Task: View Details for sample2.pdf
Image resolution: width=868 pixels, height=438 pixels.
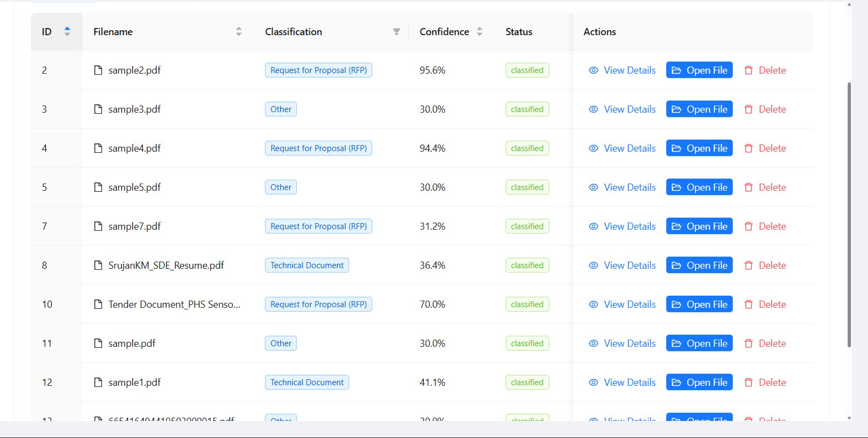Action: coord(622,70)
